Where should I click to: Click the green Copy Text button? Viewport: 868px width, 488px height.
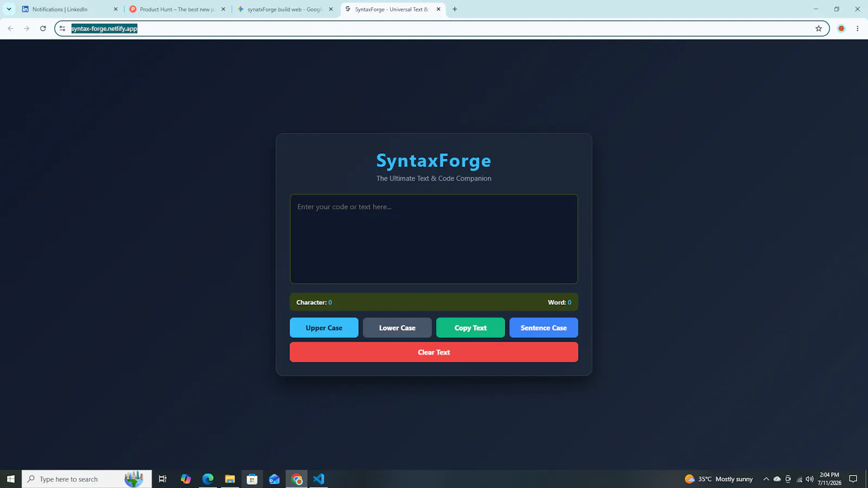point(470,328)
